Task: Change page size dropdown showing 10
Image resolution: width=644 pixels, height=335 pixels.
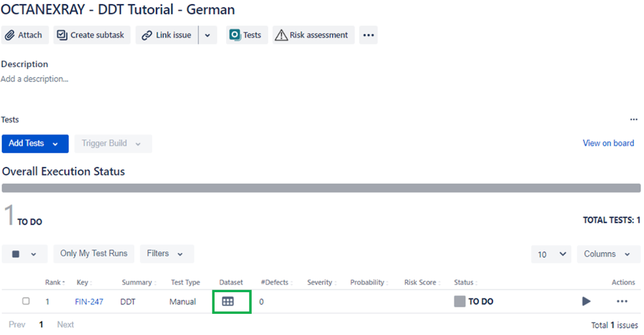Action: click(x=551, y=254)
